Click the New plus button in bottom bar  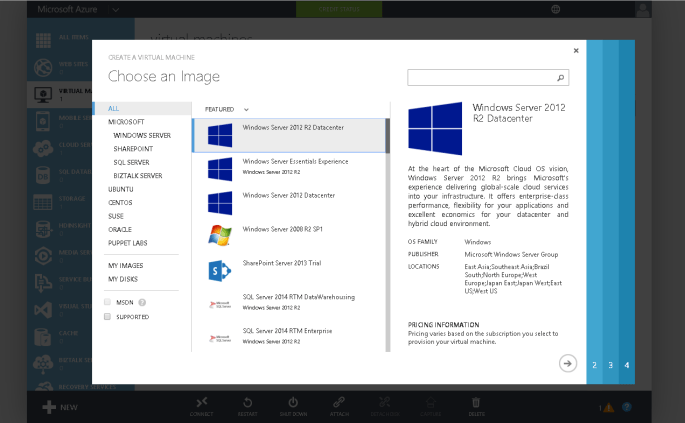pos(49,407)
